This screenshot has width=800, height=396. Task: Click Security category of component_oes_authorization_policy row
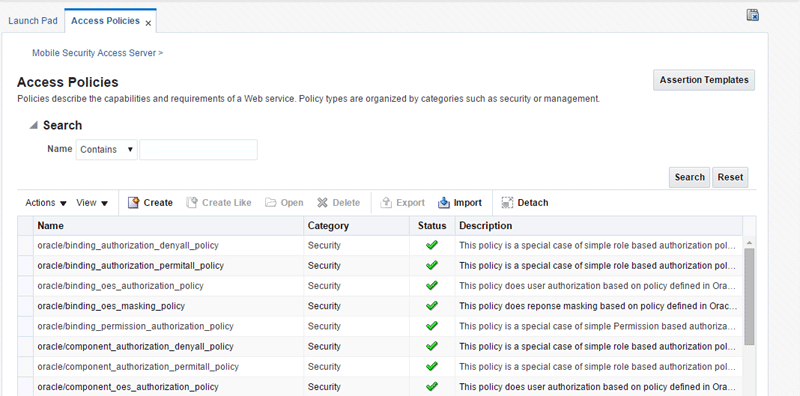pyautogui.click(x=324, y=387)
